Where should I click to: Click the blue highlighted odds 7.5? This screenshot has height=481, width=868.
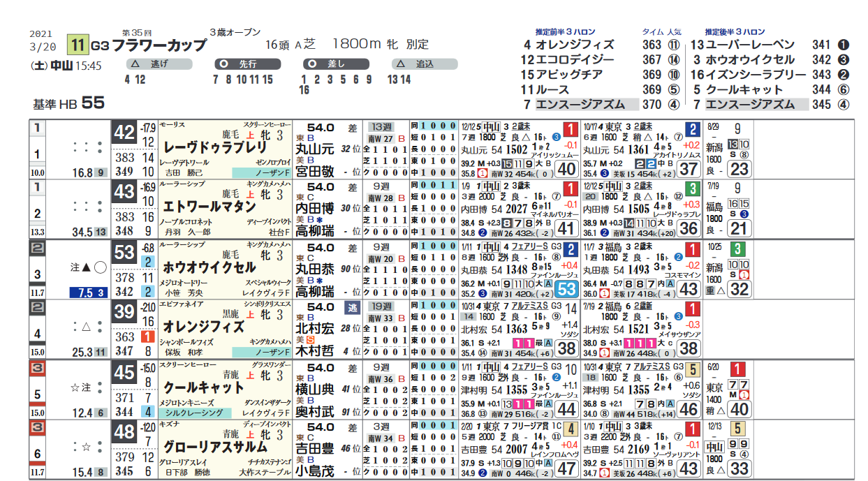88,293
